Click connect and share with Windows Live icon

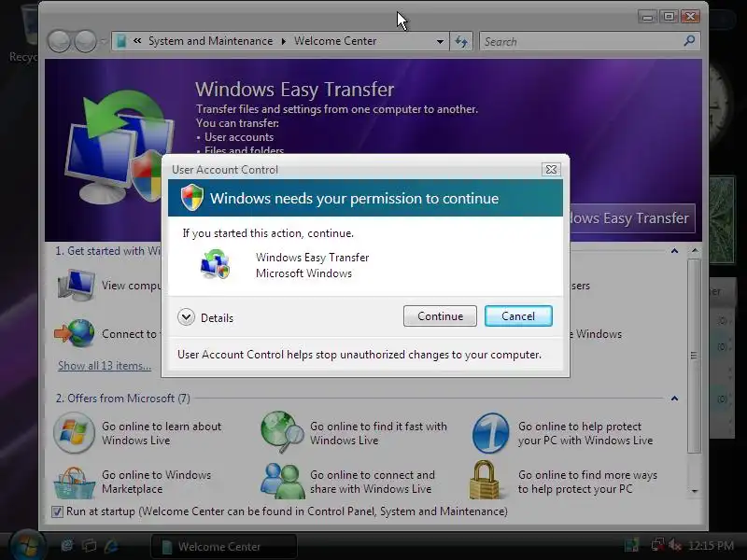click(282, 481)
